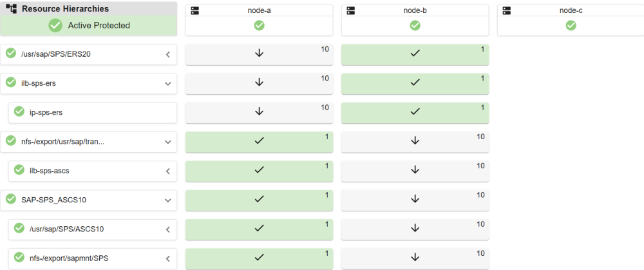Collapse the ilb-sps-ers hierarchy chevron

click(167, 84)
